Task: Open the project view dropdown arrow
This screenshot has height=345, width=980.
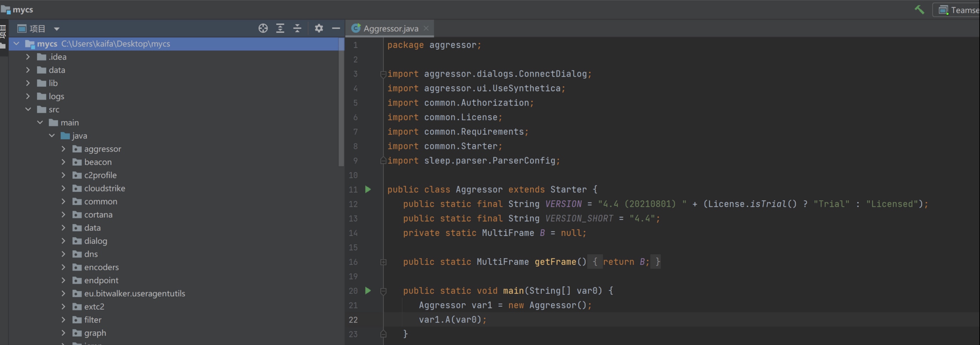Action: [x=57, y=29]
